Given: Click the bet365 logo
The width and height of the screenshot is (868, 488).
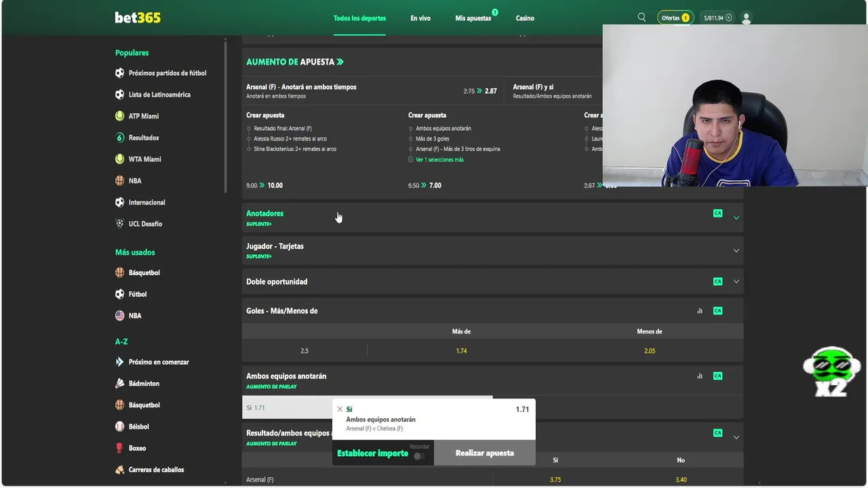Looking at the screenshot, I should [x=138, y=18].
